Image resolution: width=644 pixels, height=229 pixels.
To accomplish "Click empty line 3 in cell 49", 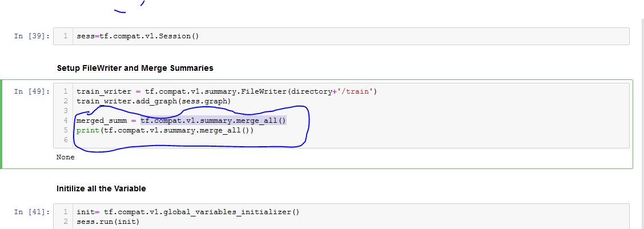I will coord(351,111).
